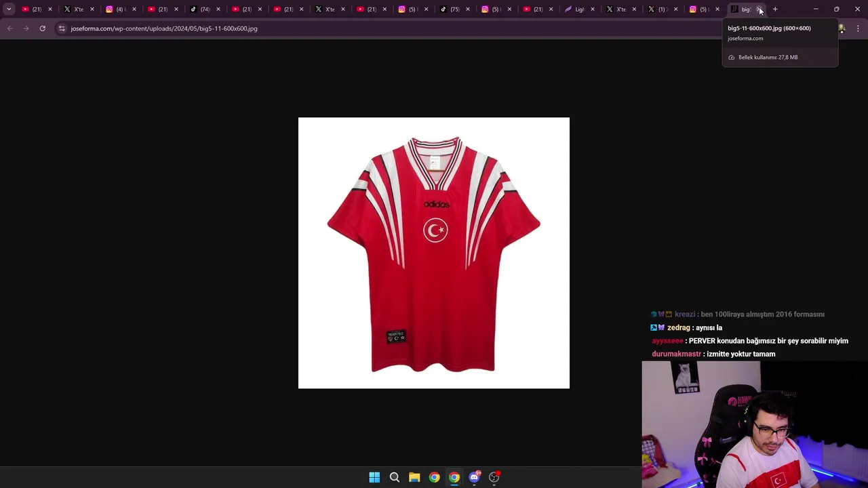This screenshot has height=488, width=868.
Task: Close the X (1) tab
Action: (675, 9)
